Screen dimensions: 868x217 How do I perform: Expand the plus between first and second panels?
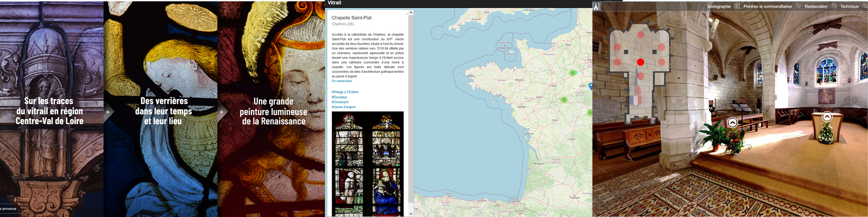click(x=108, y=111)
